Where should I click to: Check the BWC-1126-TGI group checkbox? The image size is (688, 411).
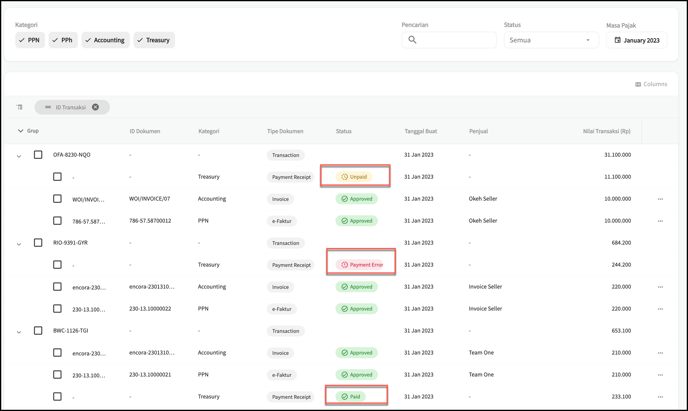(38, 331)
